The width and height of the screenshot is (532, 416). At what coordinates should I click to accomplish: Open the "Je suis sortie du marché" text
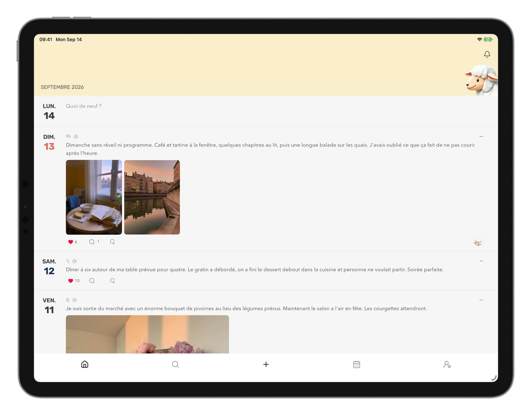click(x=246, y=309)
